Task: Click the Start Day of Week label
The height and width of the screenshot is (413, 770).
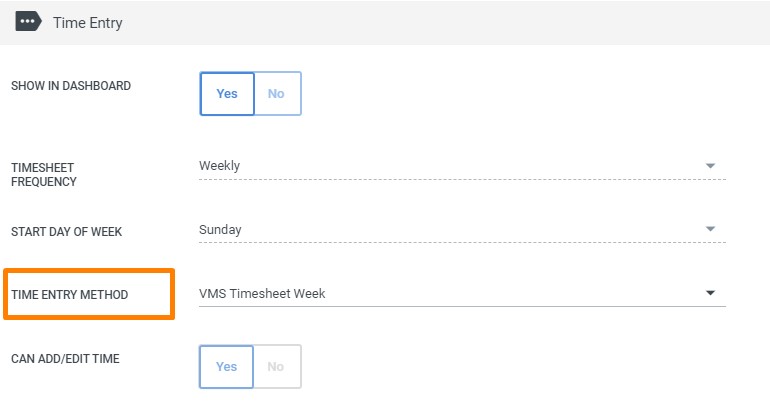Action: pos(66,231)
